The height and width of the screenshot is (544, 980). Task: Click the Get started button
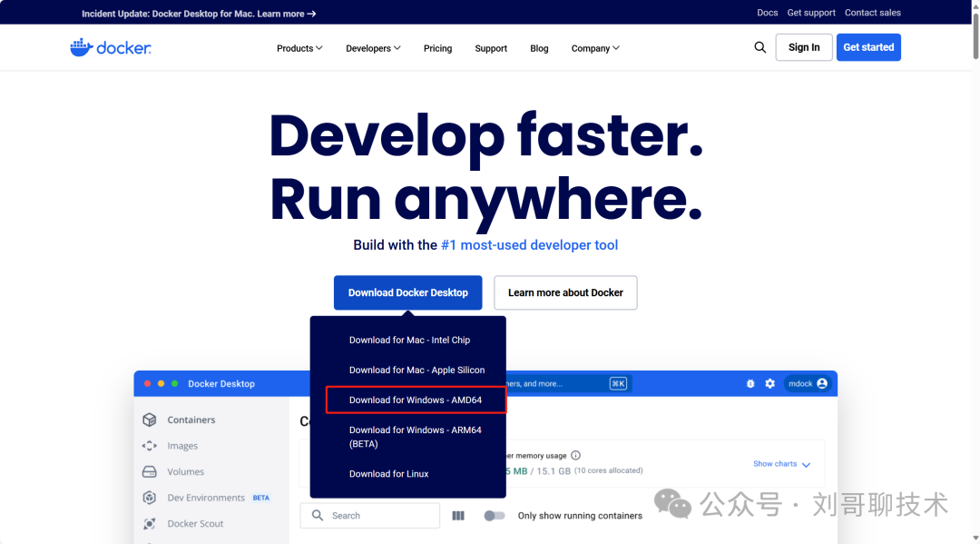click(868, 47)
